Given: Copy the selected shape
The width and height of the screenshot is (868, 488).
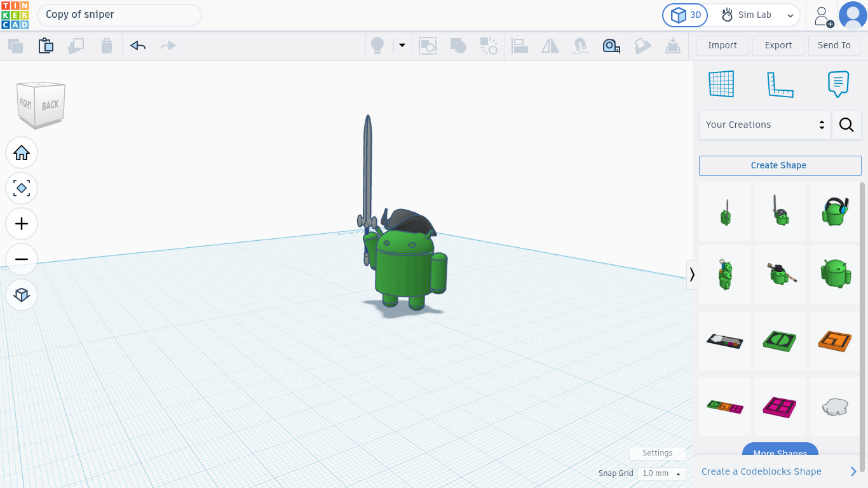Looking at the screenshot, I should point(15,46).
